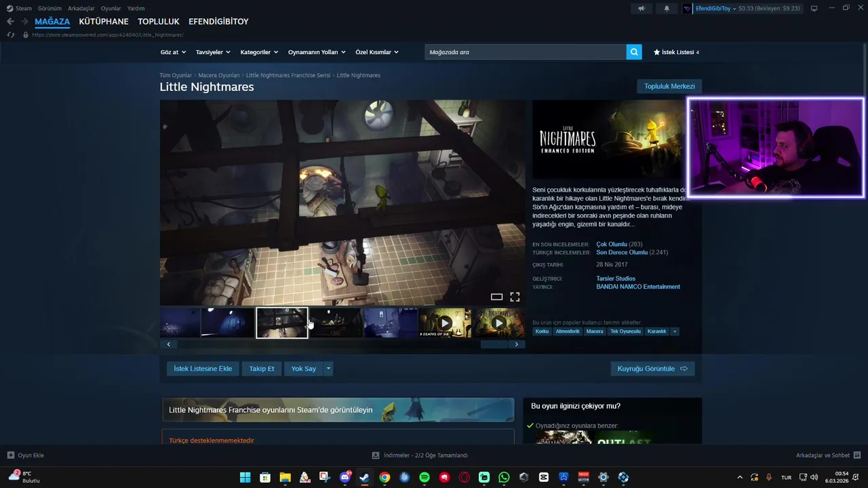Open Discord from the taskbar
The height and width of the screenshot is (488, 868).
point(344,477)
